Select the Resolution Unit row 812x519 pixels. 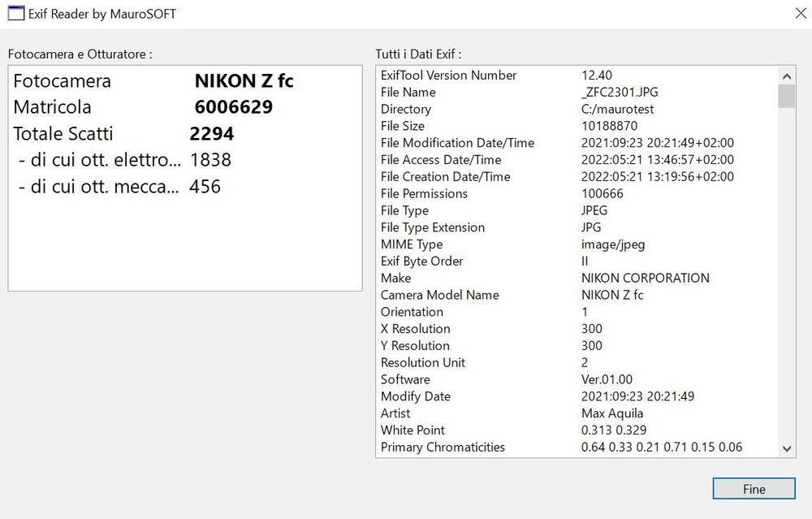point(577,362)
